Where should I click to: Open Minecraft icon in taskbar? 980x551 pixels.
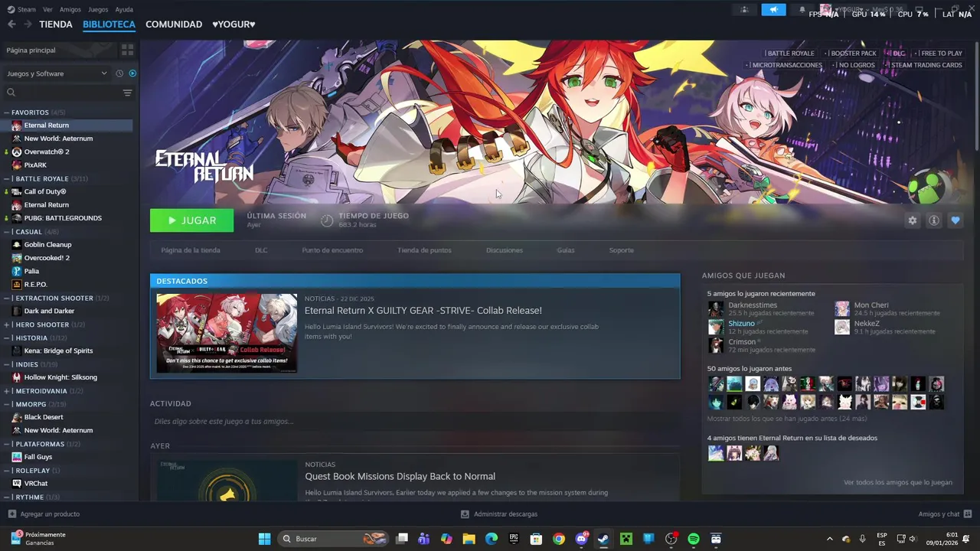pos(626,539)
